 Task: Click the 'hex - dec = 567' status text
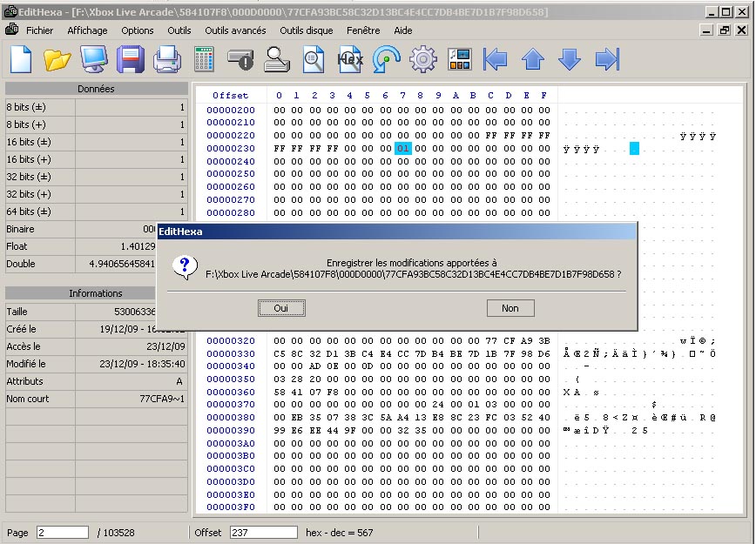[340, 533]
